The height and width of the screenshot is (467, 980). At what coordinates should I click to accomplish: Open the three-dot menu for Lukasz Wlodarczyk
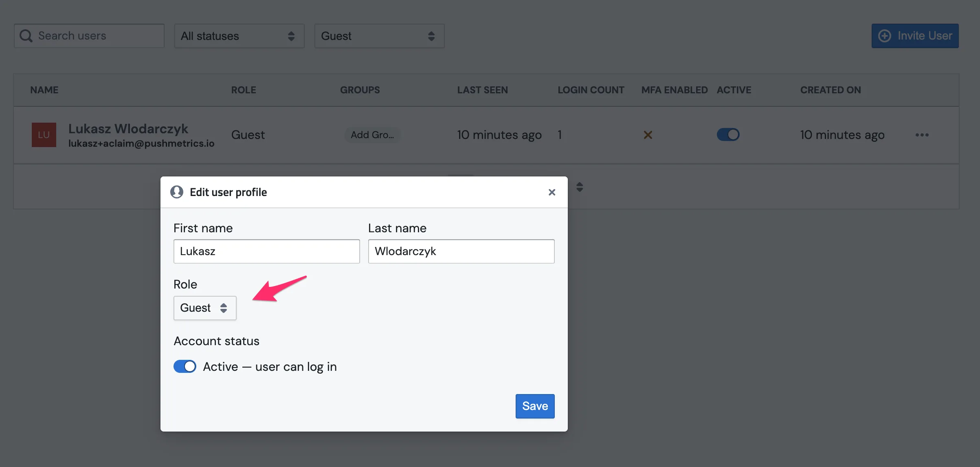[x=922, y=135]
